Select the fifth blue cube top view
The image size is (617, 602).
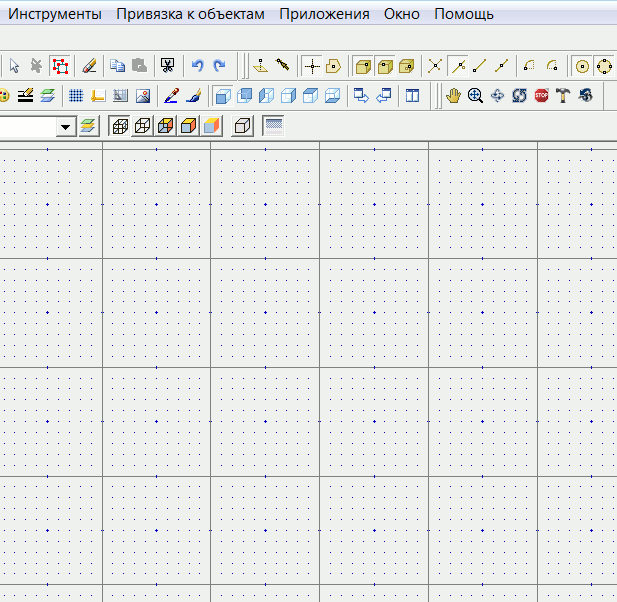[x=310, y=96]
